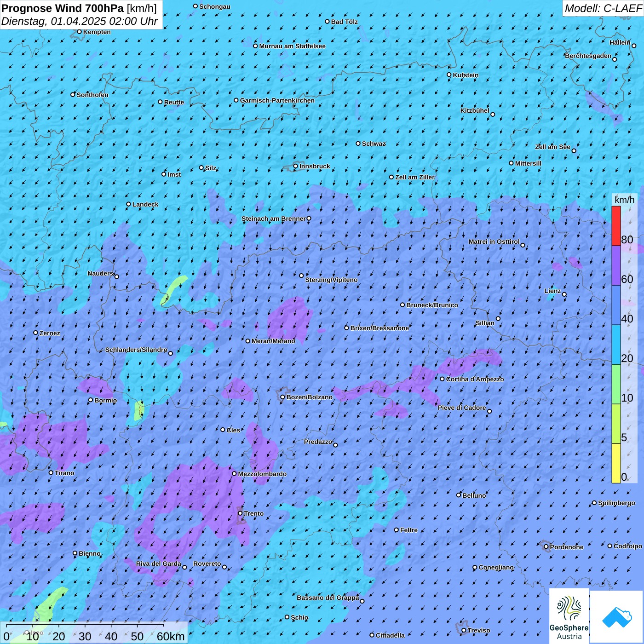Click the 'Prognose Wind 700hPa' title

(63, 8)
